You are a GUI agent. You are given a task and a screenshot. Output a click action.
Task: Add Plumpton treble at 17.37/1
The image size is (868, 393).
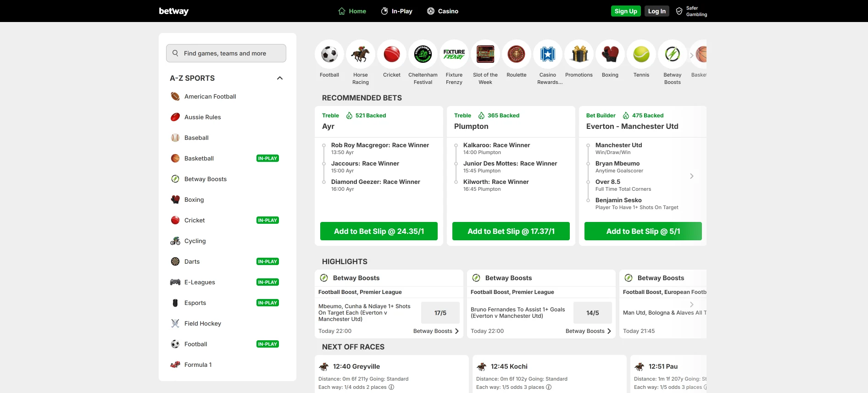coord(511,231)
